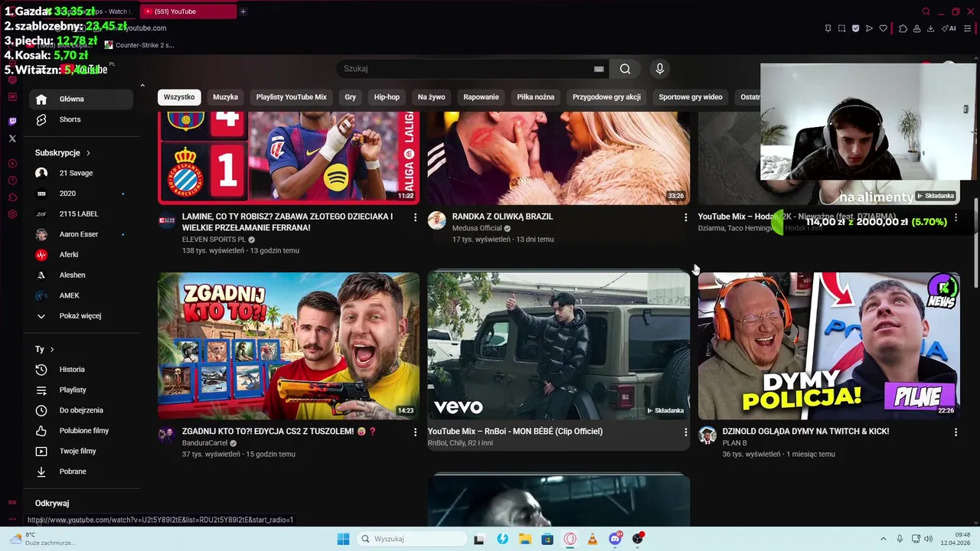The width and height of the screenshot is (980, 551).
Task: Open Polubione filmy in the sidebar
Action: tap(82, 431)
